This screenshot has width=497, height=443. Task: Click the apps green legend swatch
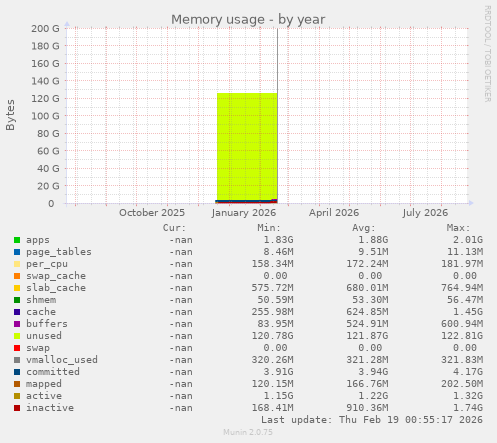pyautogui.click(x=17, y=240)
